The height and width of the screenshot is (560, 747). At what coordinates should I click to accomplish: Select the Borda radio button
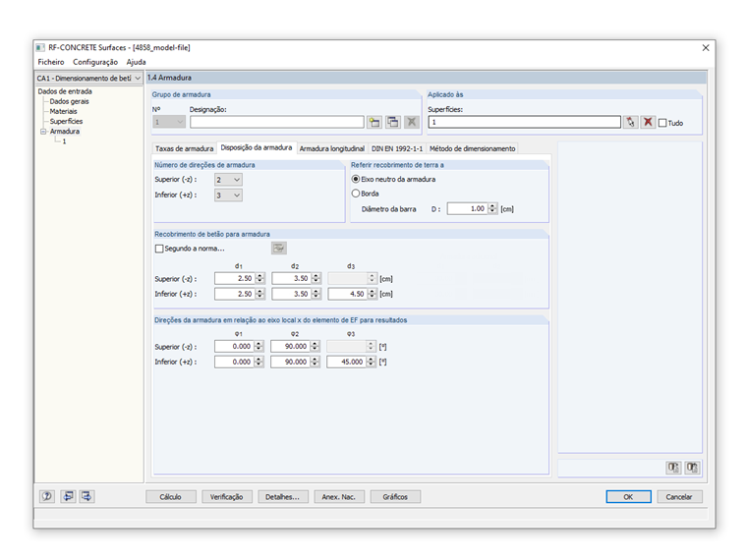356,194
